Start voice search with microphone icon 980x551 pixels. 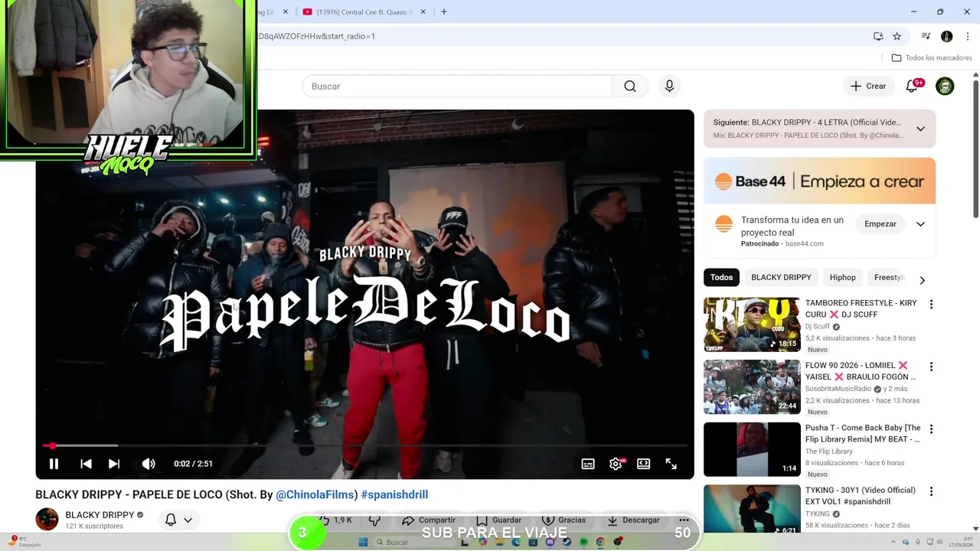pos(669,86)
